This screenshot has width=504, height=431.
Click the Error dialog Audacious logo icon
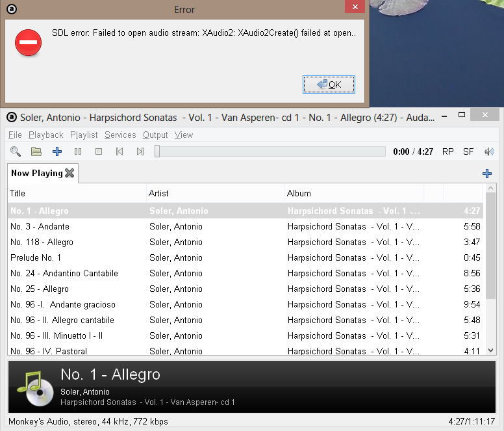tap(12, 9)
